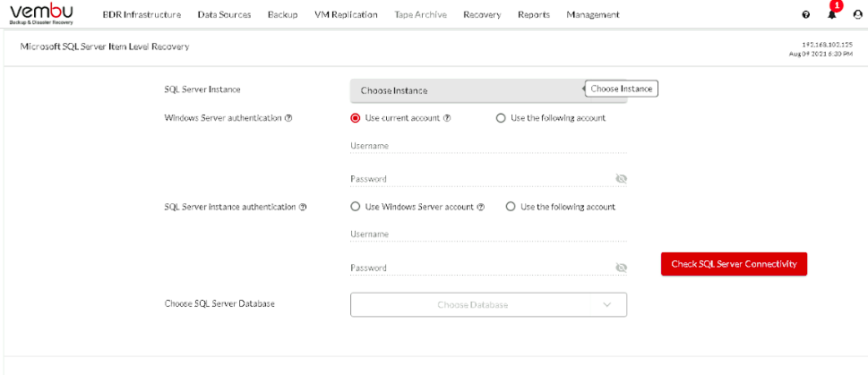This screenshot has width=868, height=375.
Task: Click help icon next to Use current account
Action: click(447, 118)
